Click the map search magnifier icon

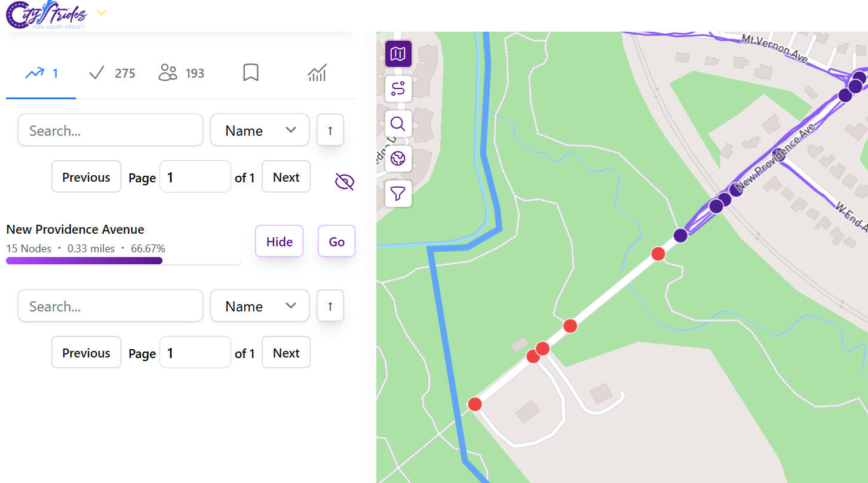click(398, 124)
